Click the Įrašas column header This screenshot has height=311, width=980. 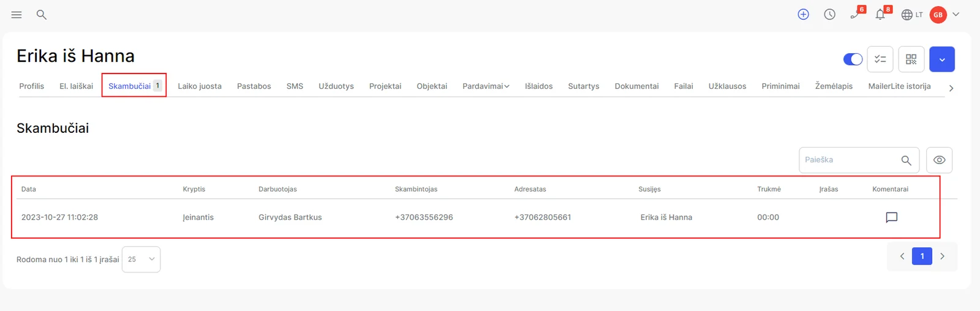[x=829, y=189]
